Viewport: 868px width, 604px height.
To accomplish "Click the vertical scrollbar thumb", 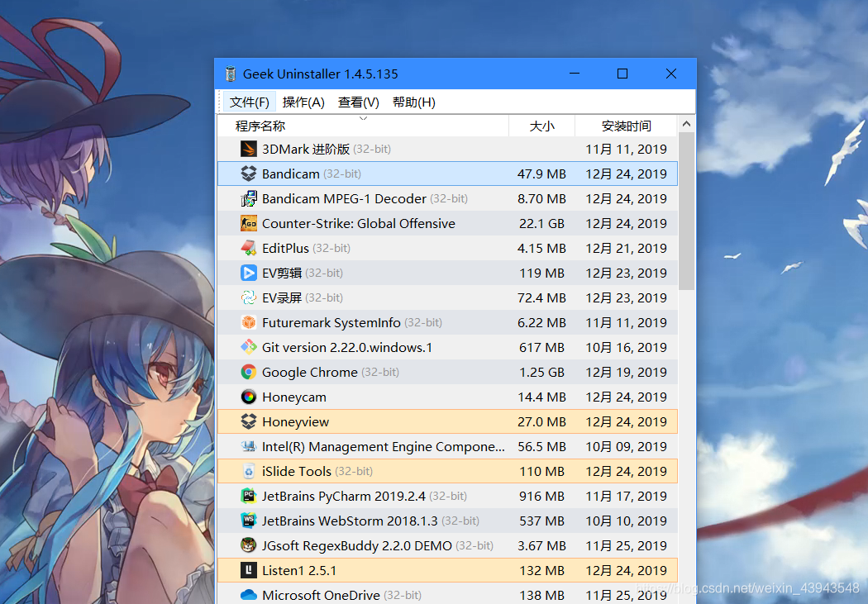I will coord(686,211).
